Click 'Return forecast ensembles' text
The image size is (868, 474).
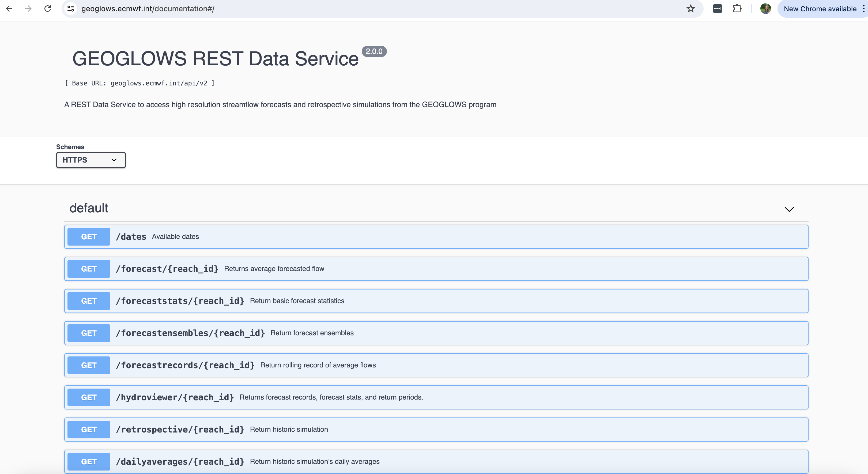click(312, 333)
